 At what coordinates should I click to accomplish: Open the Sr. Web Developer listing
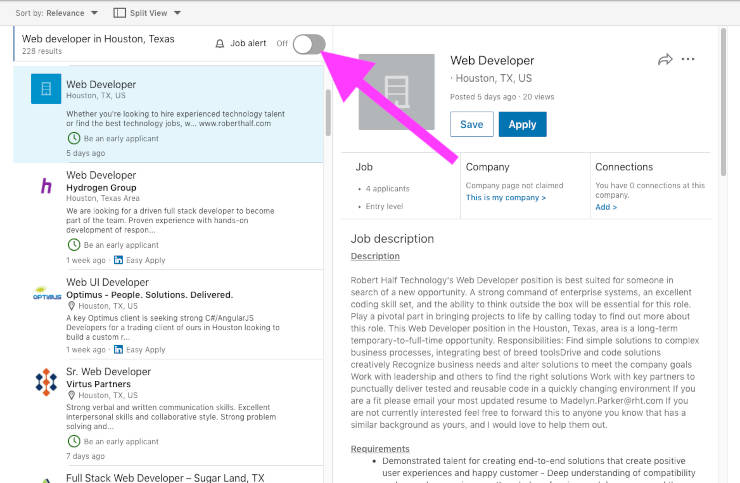[x=109, y=372]
